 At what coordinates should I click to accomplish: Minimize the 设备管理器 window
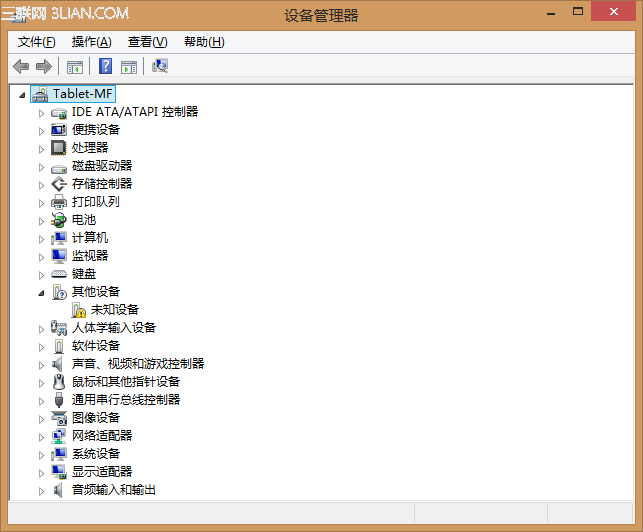point(551,12)
